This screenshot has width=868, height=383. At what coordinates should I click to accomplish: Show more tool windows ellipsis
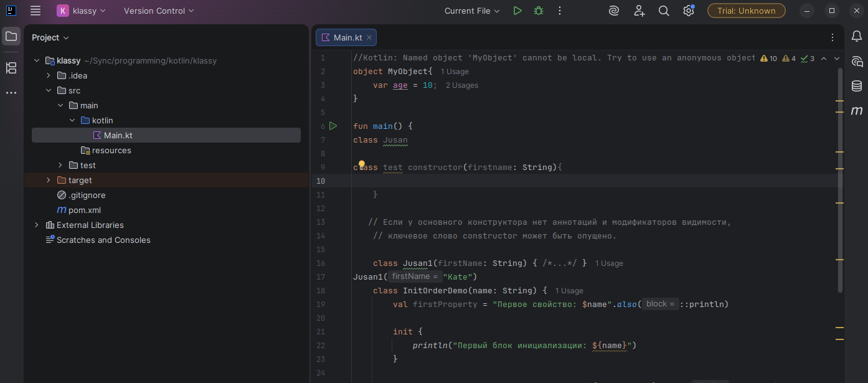pos(11,93)
